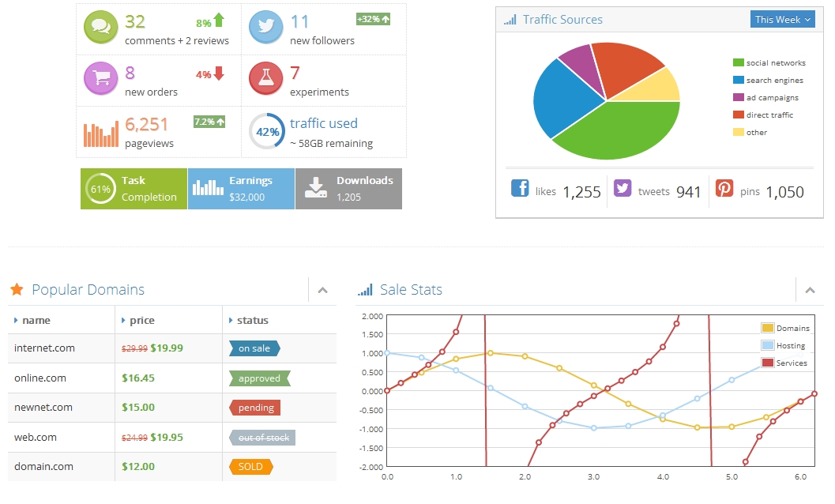Click the red direct traffic legend swatch
The width and height of the screenshot is (835, 504).
point(738,115)
